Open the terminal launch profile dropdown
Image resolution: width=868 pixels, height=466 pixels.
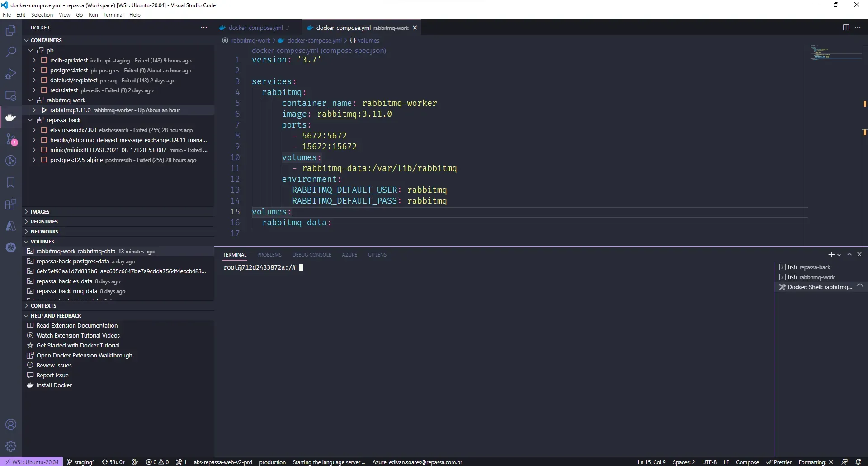click(839, 255)
